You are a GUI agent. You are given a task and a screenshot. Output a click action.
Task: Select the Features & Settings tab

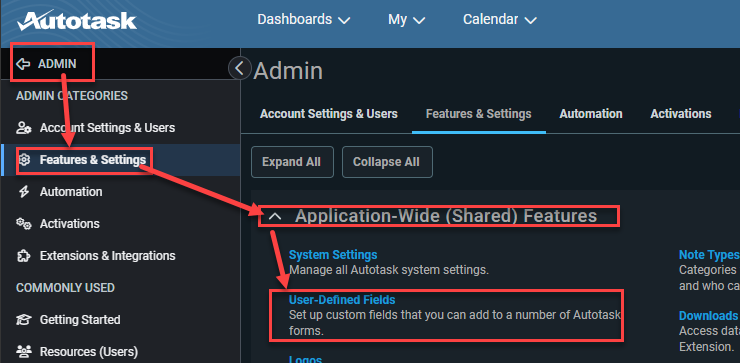[x=479, y=114]
